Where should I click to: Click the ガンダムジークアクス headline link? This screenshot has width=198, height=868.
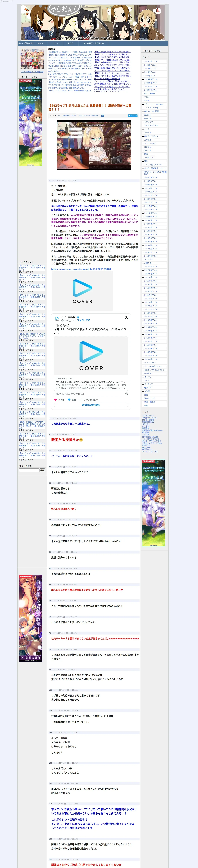click(x=112, y=73)
